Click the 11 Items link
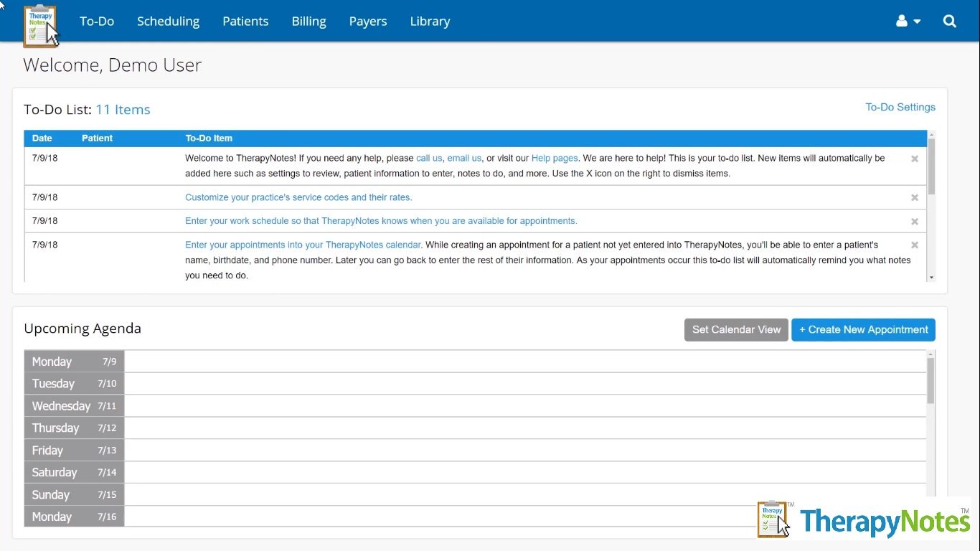Image resolution: width=980 pixels, height=551 pixels. tap(123, 110)
